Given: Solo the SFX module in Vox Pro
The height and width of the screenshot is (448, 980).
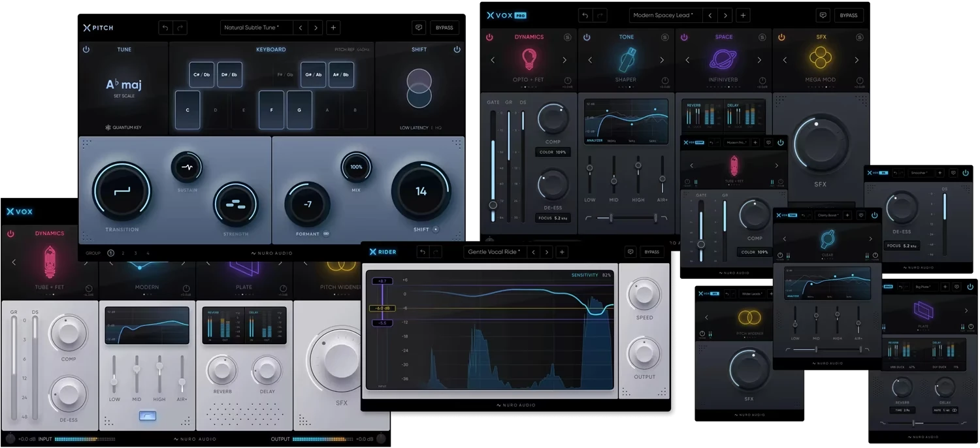Looking at the screenshot, I should click(859, 37).
